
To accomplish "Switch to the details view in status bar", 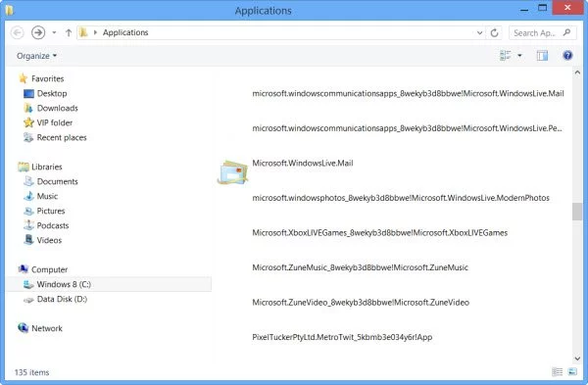I will point(558,371).
